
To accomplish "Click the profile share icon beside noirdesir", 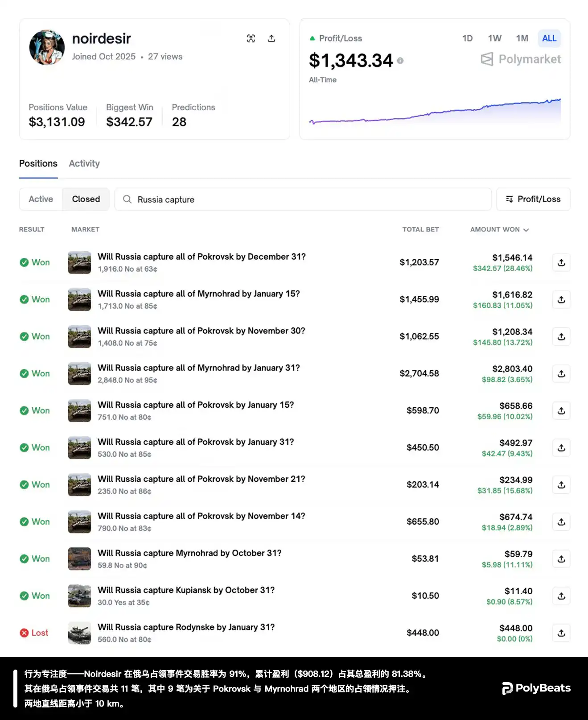I will pos(271,38).
